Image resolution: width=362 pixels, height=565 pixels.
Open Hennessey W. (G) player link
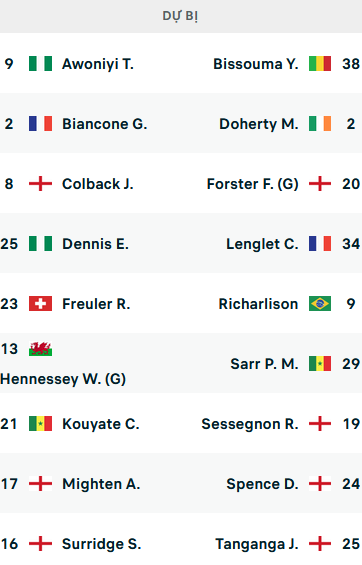pos(63,379)
